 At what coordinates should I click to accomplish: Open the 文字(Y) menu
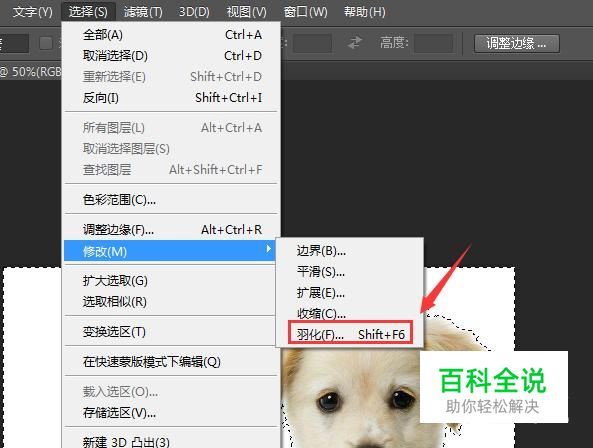(x=33, y=12)
